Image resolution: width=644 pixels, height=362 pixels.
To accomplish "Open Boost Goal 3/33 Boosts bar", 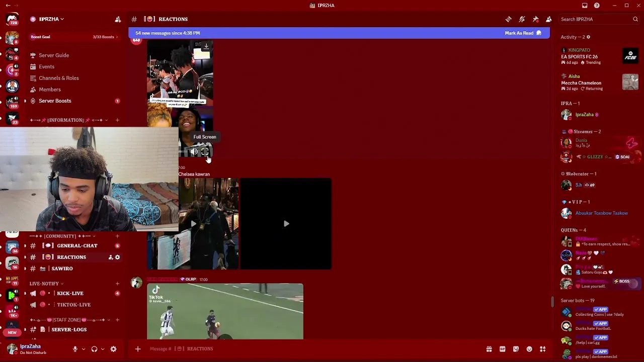I will coord(74,37).
